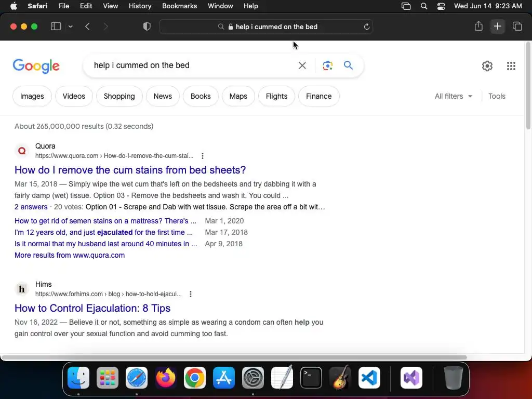The image size is (532, 399).
Task: Open the sidebar tab group dropdown arrow
Action: tap(71, 26)
